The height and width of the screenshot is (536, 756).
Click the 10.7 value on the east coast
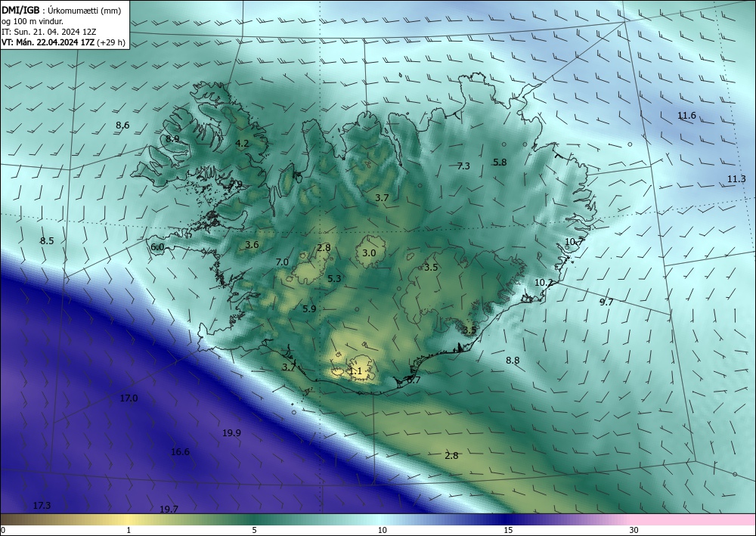click(x=575, y=242)
